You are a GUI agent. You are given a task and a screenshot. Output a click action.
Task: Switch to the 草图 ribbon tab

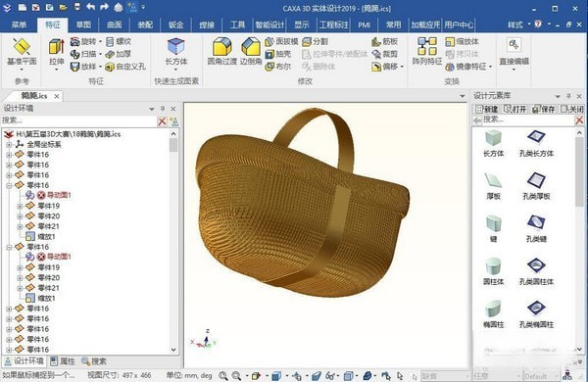83,24
